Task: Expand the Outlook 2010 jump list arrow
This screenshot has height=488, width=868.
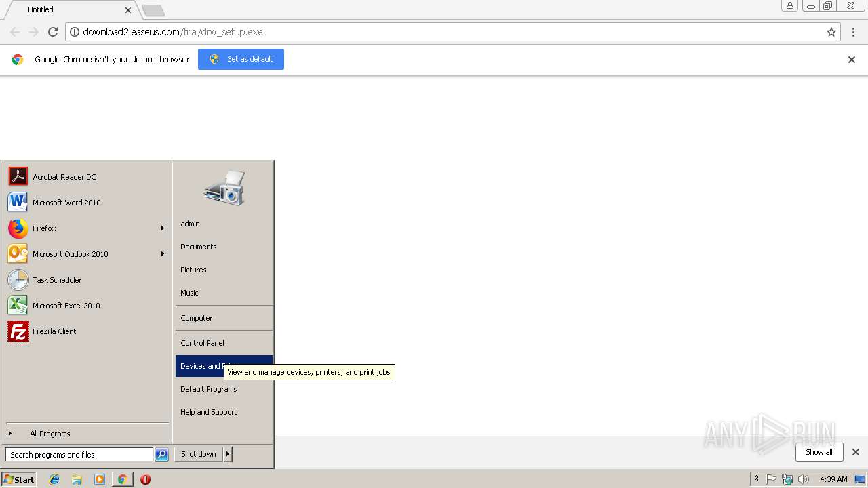Action: click(x=163, y=254)
